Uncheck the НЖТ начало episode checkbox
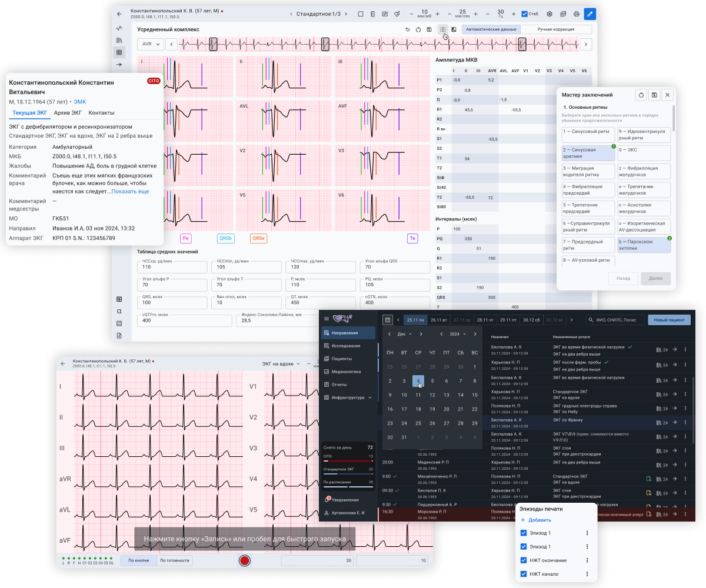 pyautogui.click(x=524, y=574)
